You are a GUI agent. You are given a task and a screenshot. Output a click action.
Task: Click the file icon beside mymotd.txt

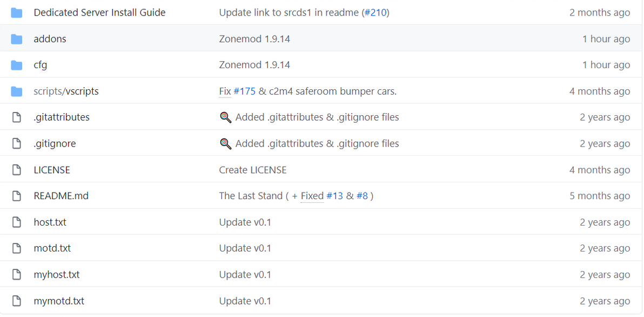pos(17,301)
